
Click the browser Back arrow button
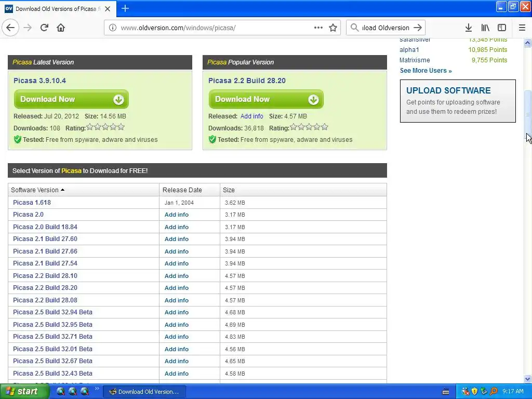coord(10,28)
